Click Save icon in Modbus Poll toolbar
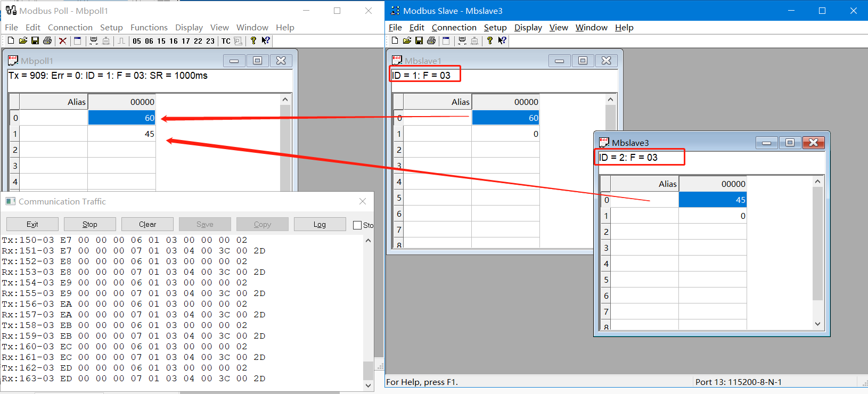 (x=35, y=41)
